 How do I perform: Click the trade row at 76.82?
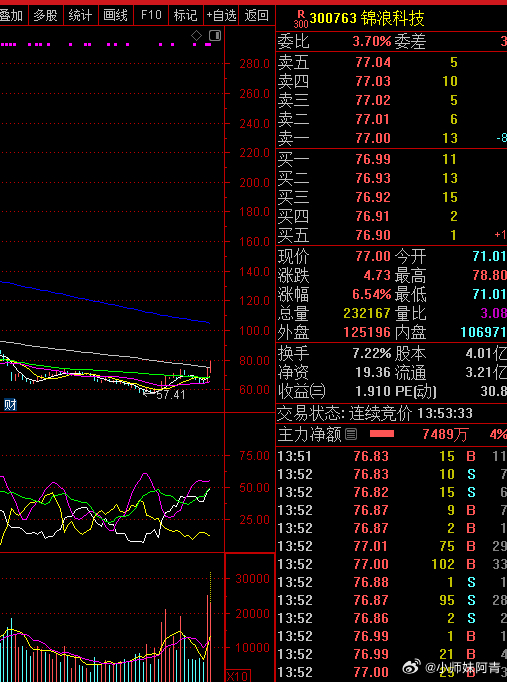(x=392, y=492)
